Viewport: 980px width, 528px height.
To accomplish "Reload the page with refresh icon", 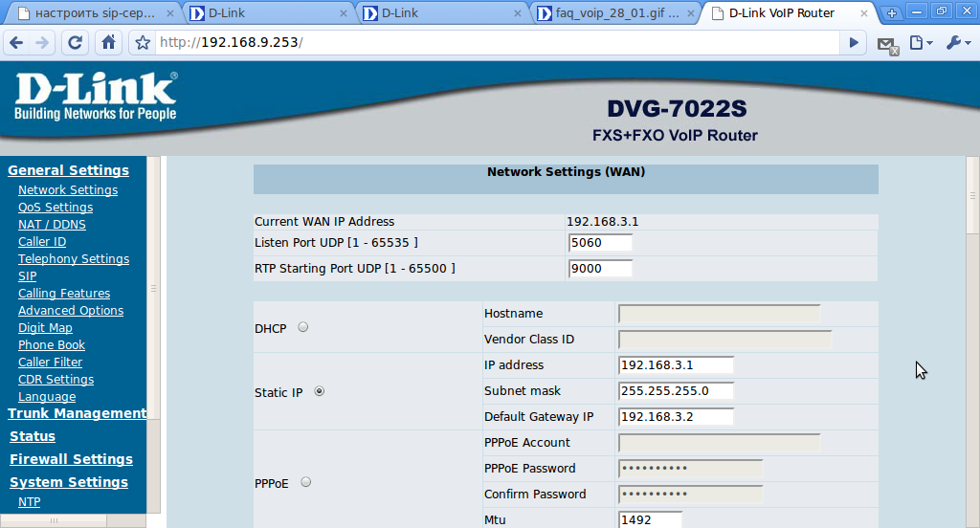I will coord(75,42).
